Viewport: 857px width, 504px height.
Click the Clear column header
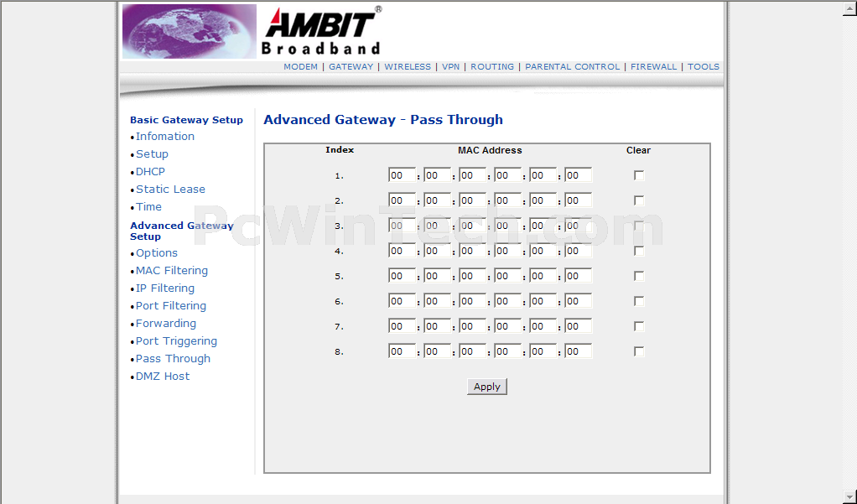[x=638, y=150]
